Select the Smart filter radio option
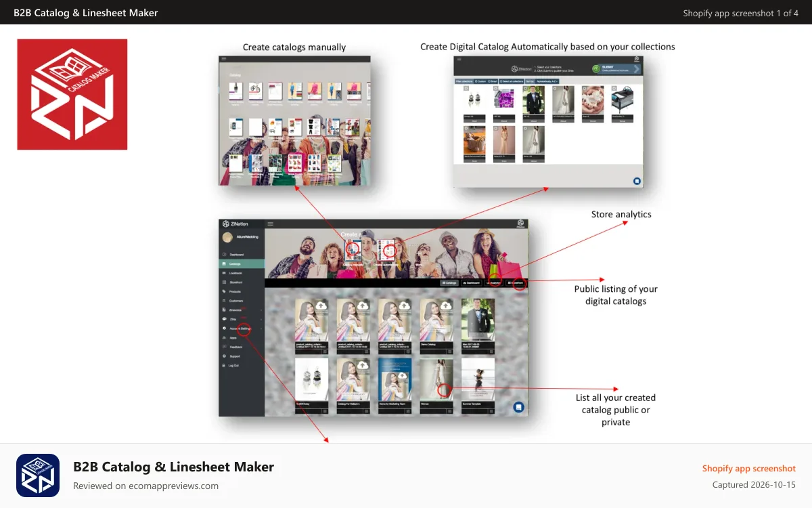 (493, 81)
